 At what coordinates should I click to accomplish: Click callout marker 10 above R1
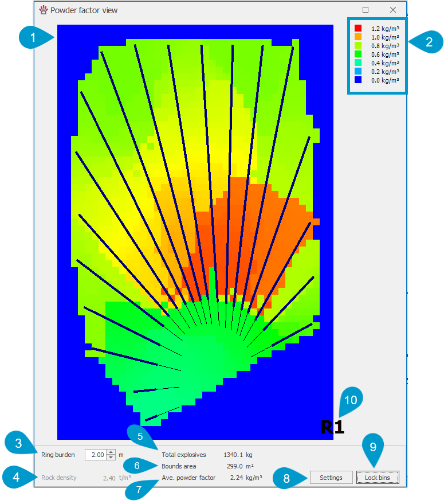tap(352, 400)
